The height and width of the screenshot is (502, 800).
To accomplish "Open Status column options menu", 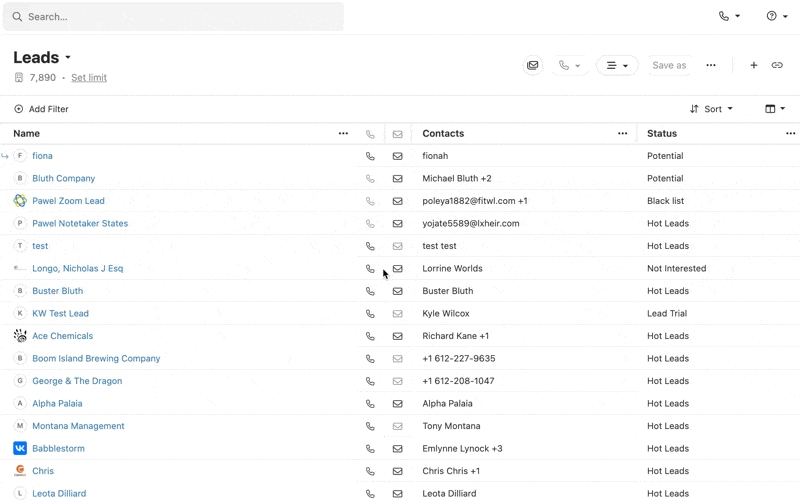I will coord(790,134).
